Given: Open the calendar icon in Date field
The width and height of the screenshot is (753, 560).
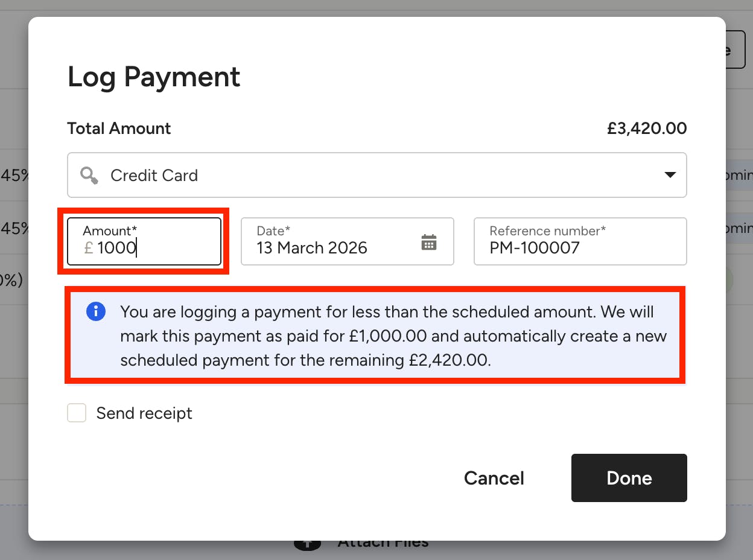Looking at the screenshot, I should 428,242.
